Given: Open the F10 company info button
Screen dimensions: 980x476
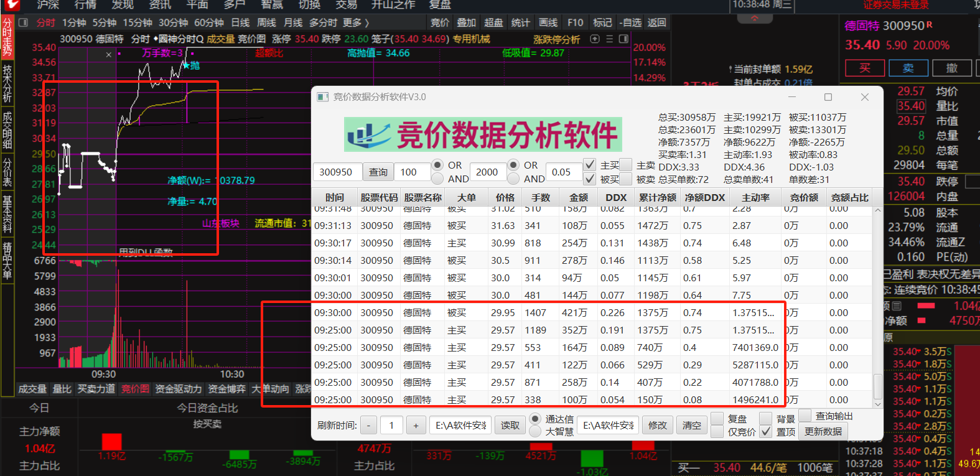Looking at the screenshot, I should coord(576,22).
